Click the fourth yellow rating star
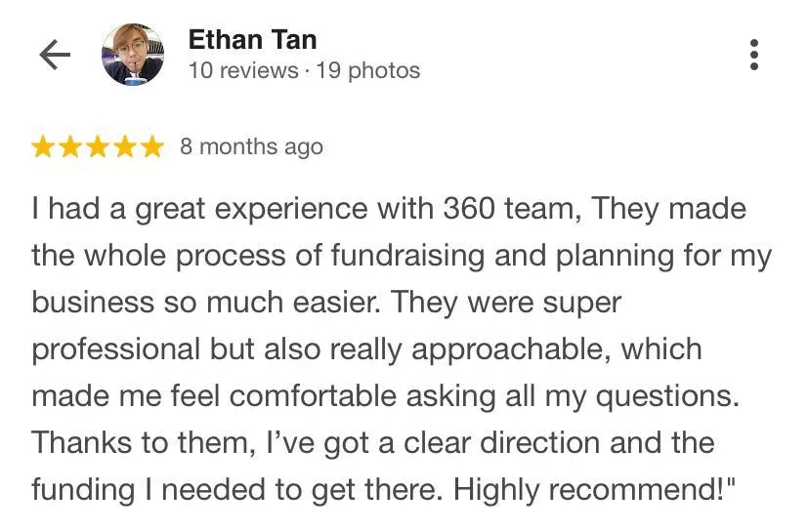This screenshot has height=532, width=809. pos(125,147)
